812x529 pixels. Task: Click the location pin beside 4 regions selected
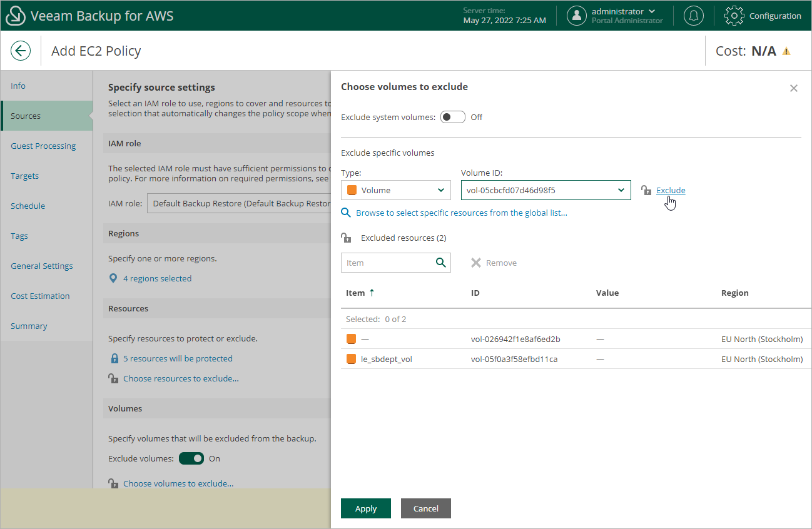(x=113, y=278)
